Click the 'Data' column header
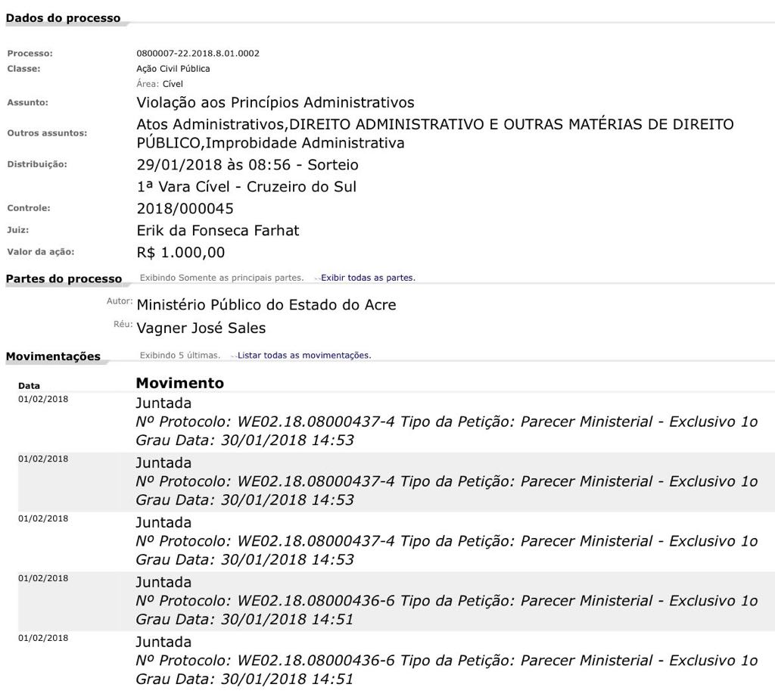The image size is (775, 700). tap(29, 385)
